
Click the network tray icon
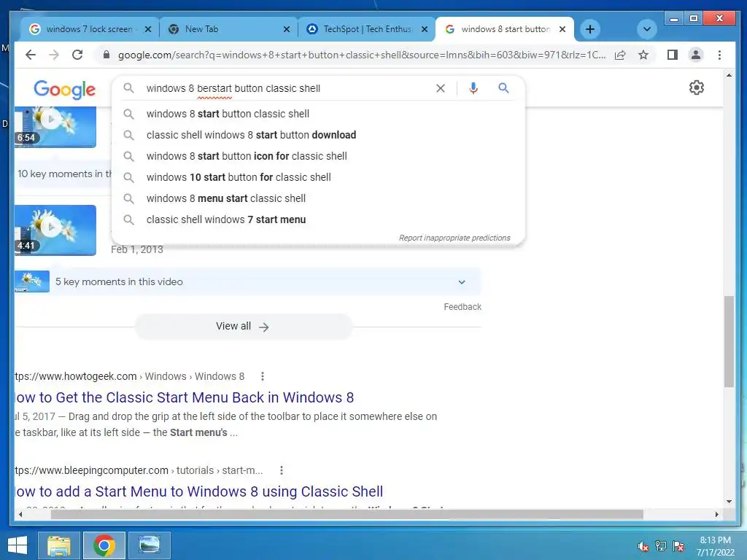click(661, 546)
